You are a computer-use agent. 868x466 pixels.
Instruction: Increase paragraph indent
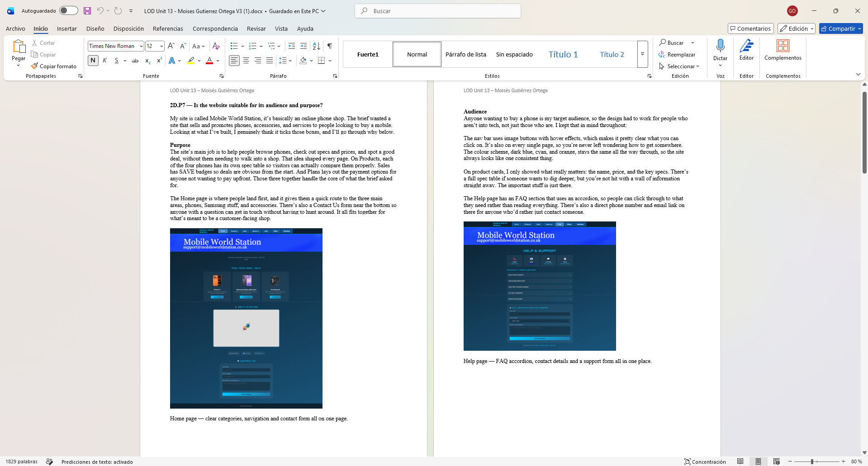point(304,46)
